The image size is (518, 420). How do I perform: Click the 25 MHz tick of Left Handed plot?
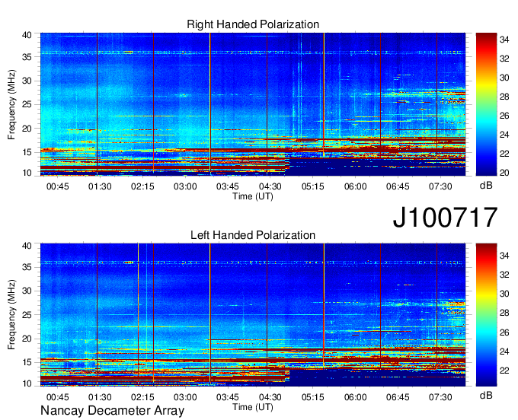[x=27, y=315]
